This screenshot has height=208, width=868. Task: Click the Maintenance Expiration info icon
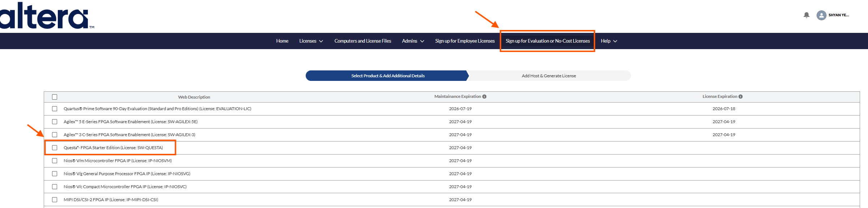click(x=484, y=96)
